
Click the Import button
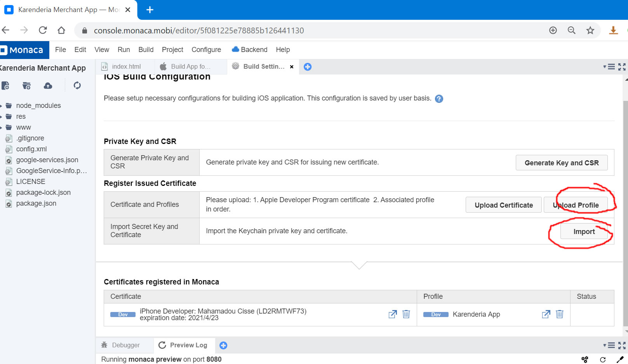point(584,232)
